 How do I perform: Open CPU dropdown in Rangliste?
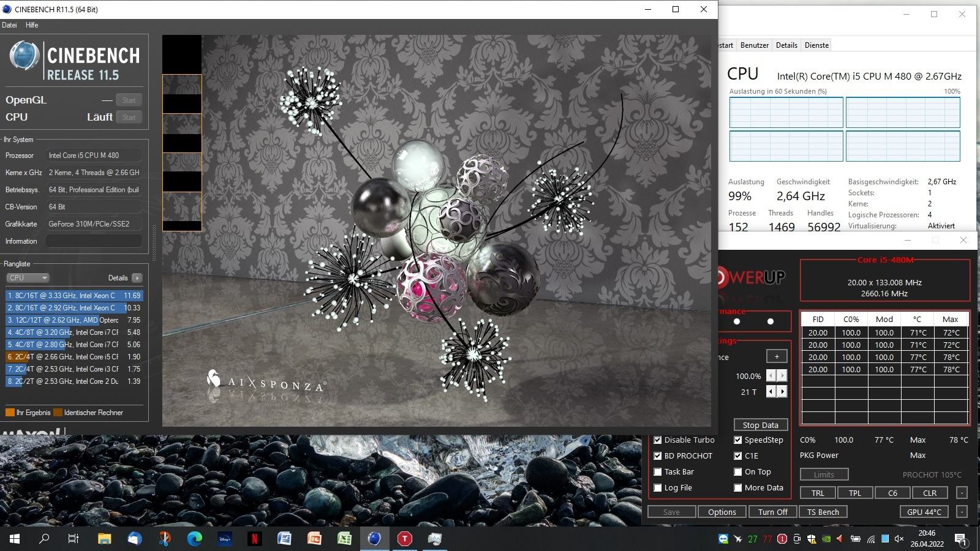(28, 278)
